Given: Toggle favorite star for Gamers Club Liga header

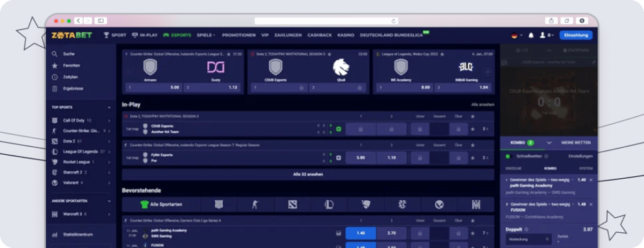Looking at the screenshot, I should coord(473,220).
